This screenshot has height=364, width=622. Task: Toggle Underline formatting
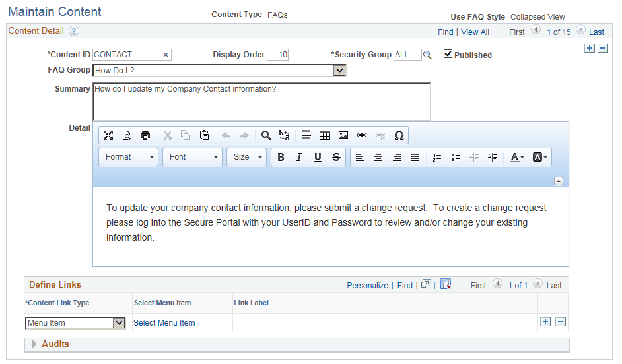point(318,157)
